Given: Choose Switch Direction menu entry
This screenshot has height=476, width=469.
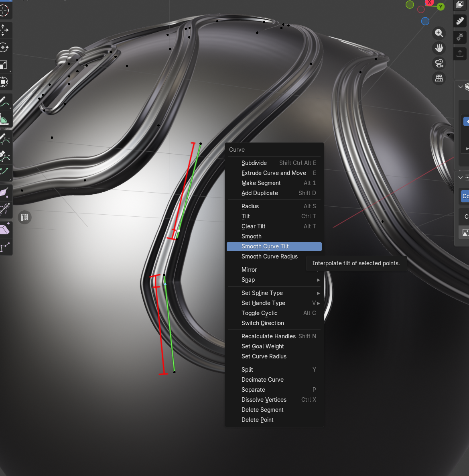Looking at the screenshot, I should 274,323.
